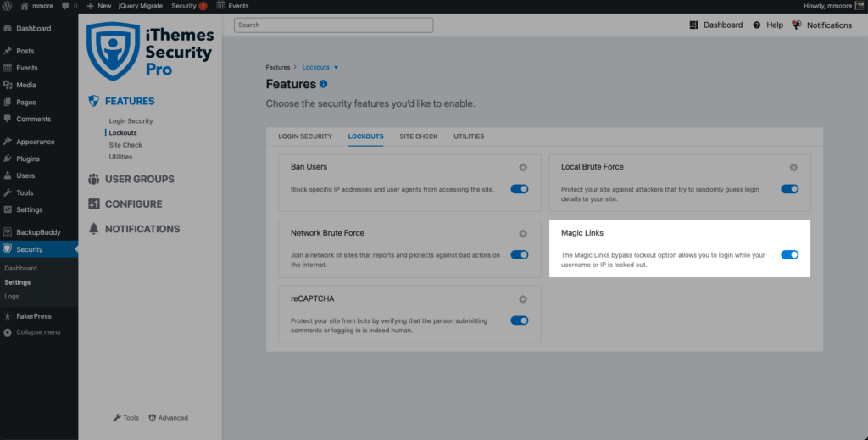Image resolution: width=868 pixels, height=440 pixels.
Task: Open Lockouts in Features sidebar
Action: pyautogui.click(x=122, y=133)
